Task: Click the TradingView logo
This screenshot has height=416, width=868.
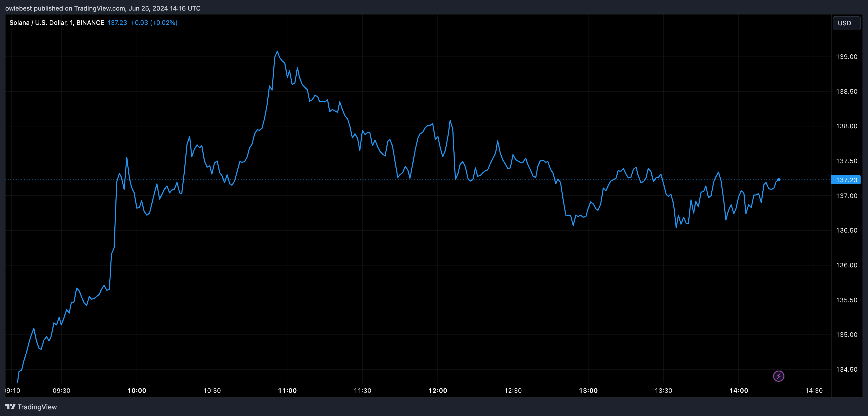Action: pos(31,407)
